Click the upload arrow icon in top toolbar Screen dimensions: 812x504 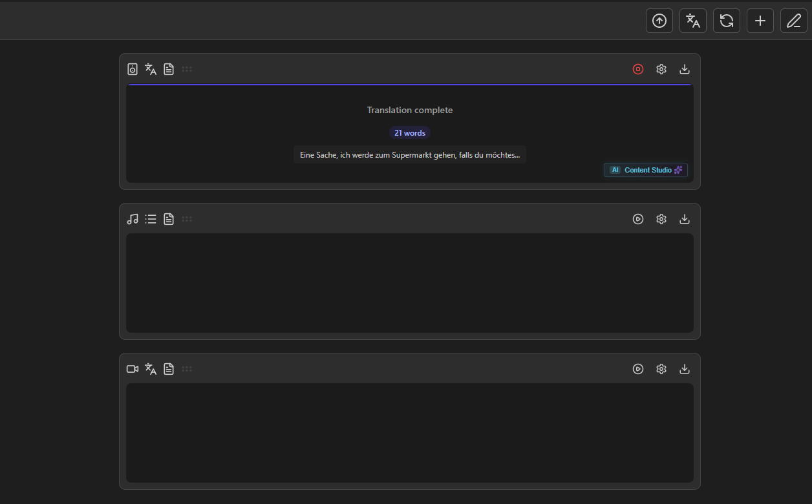659,21
